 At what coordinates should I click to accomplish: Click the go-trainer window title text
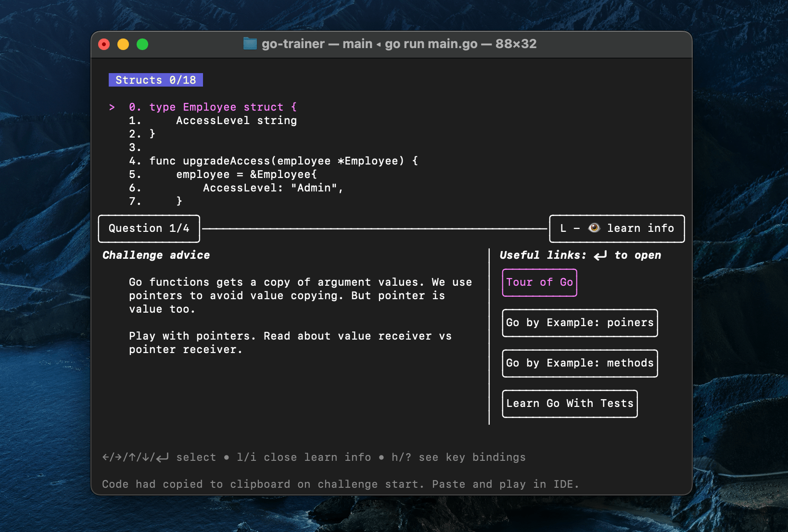(399, 44)
